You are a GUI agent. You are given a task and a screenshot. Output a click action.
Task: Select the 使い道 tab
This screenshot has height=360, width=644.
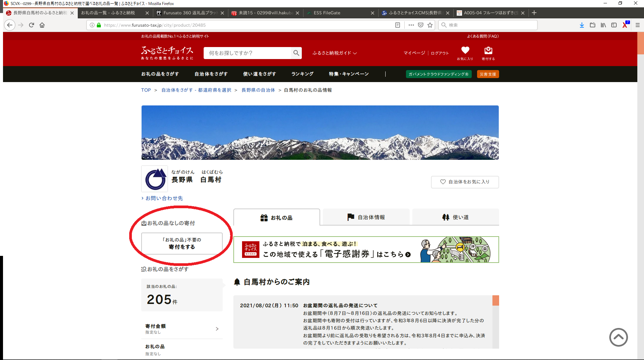pyautogui.click(x=455, y=217)
